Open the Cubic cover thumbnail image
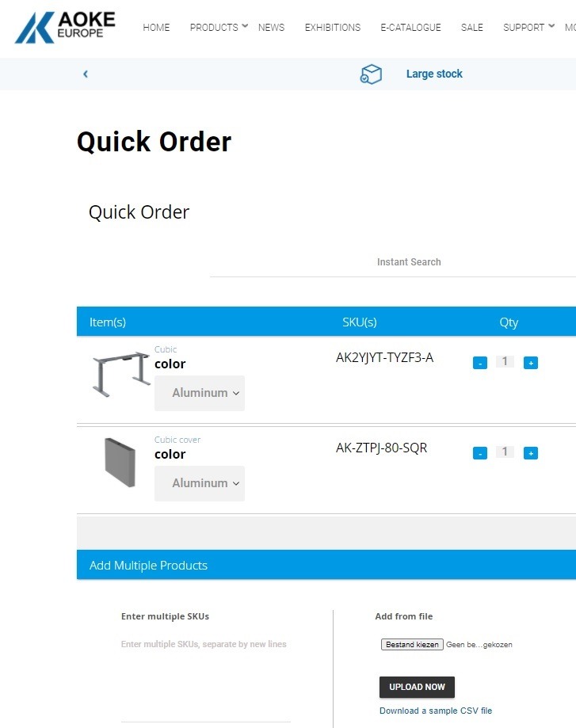 pyautogui.click(x=120, y=463)
